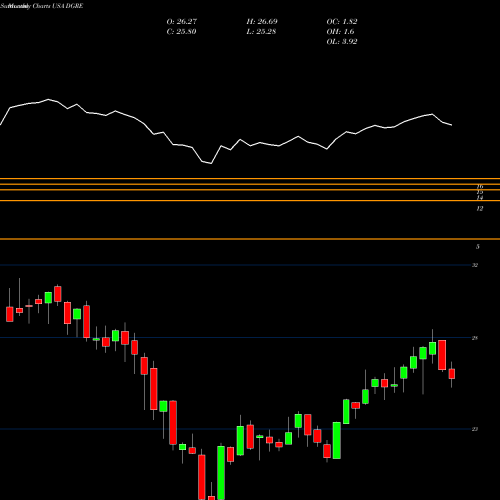Viewport: 500px width, 500px height.
Task: Click the last red candlestick on the right
Action: point(452,374)
